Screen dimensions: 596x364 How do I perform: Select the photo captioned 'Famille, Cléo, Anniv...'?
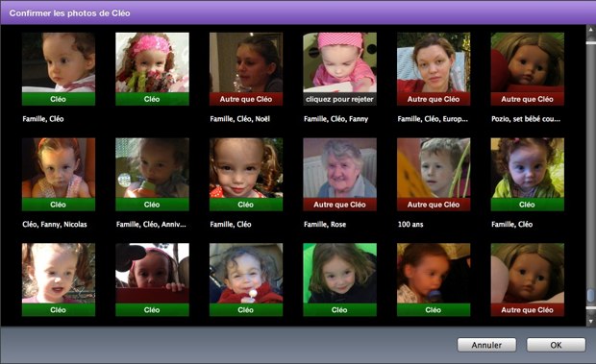152,168
